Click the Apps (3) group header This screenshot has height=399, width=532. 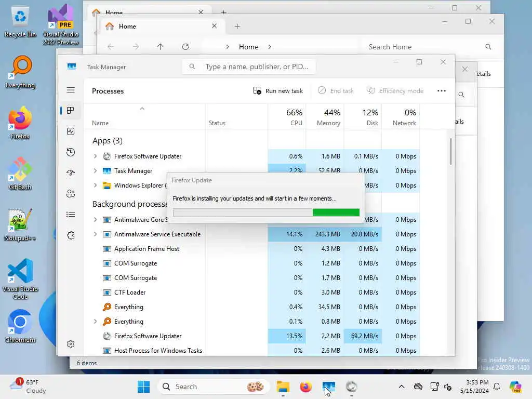pyautogui.click(x=107, y=140)
